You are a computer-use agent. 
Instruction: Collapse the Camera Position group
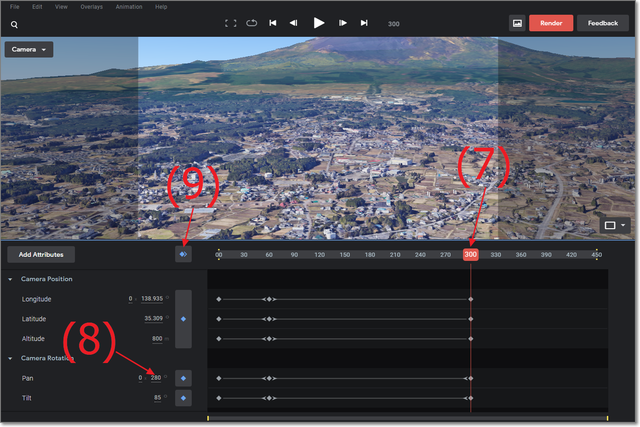click(10, 279)
